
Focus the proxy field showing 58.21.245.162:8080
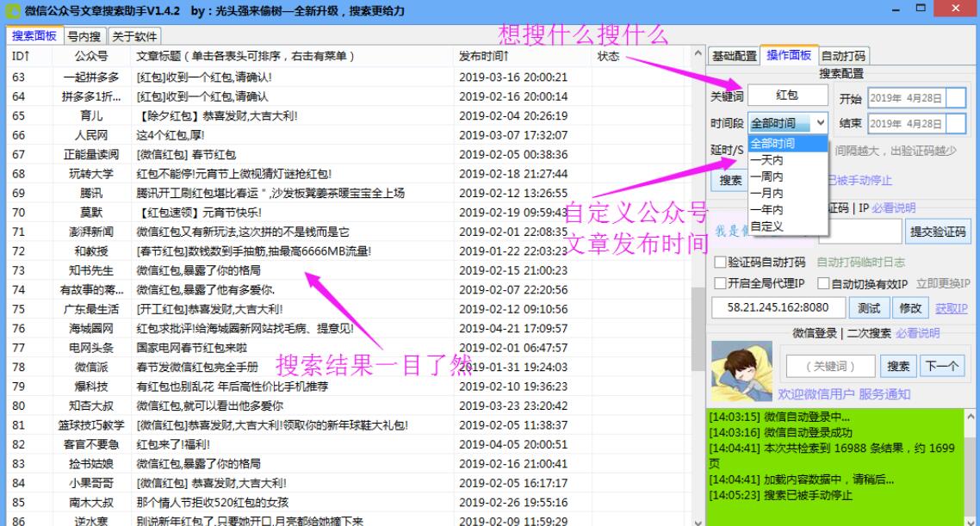778,308
